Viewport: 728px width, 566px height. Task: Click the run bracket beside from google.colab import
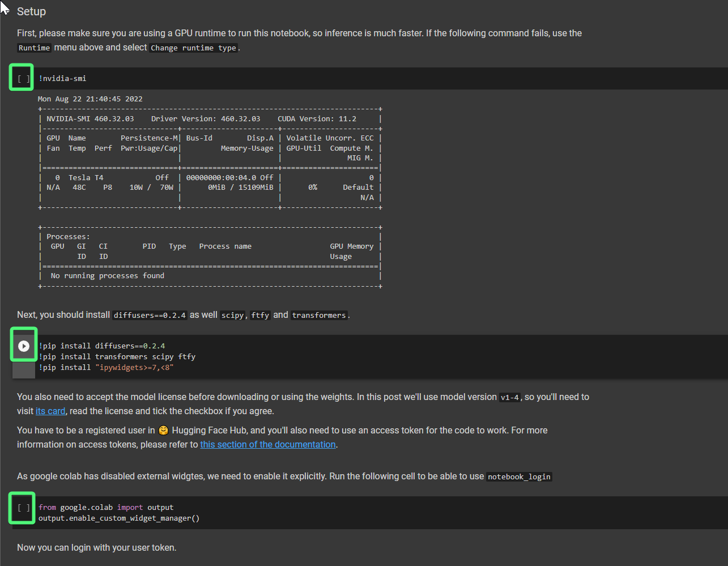21,508
